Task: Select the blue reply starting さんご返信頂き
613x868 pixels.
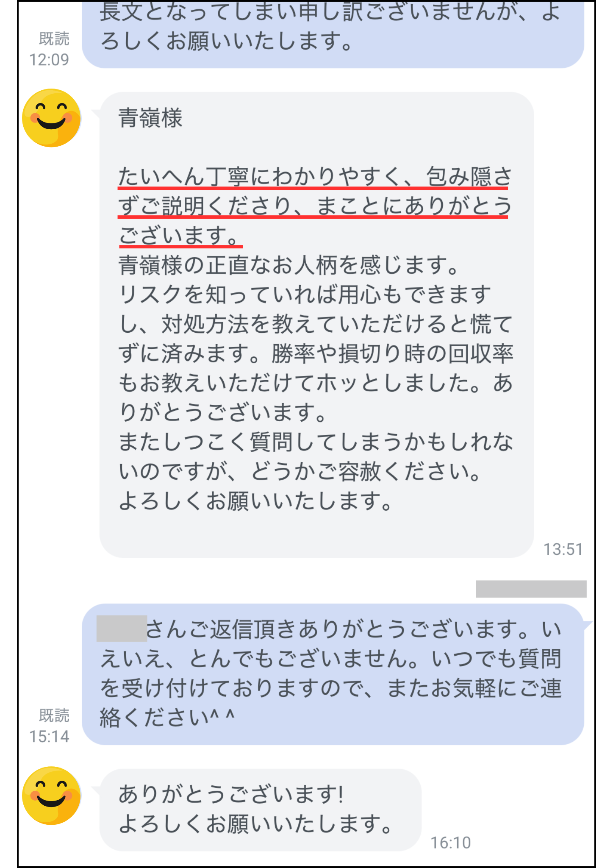Action: click(333, 674)
